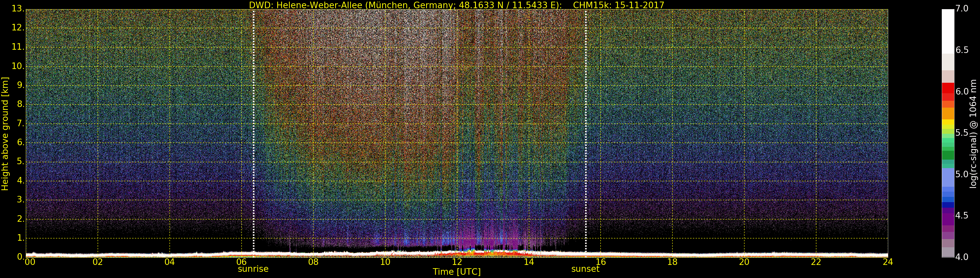This screenshot has width=980, height=278.
Task: Click height axis tick label 10.
Action: click(18, 66)
